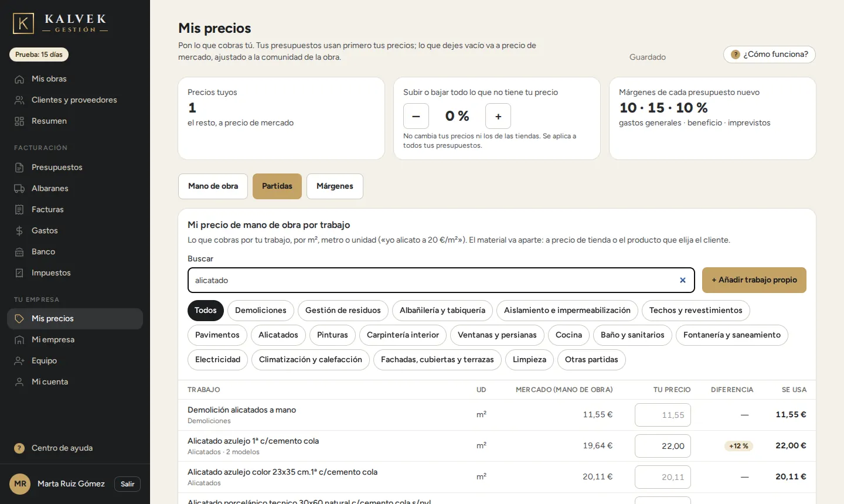Filter by Alicatados category
844x504 pixels.
[278, 335]
